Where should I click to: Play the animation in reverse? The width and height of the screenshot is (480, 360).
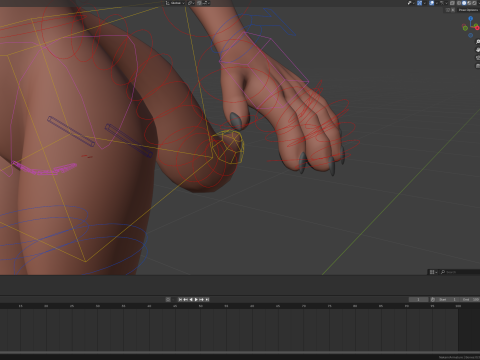point(191,299)
